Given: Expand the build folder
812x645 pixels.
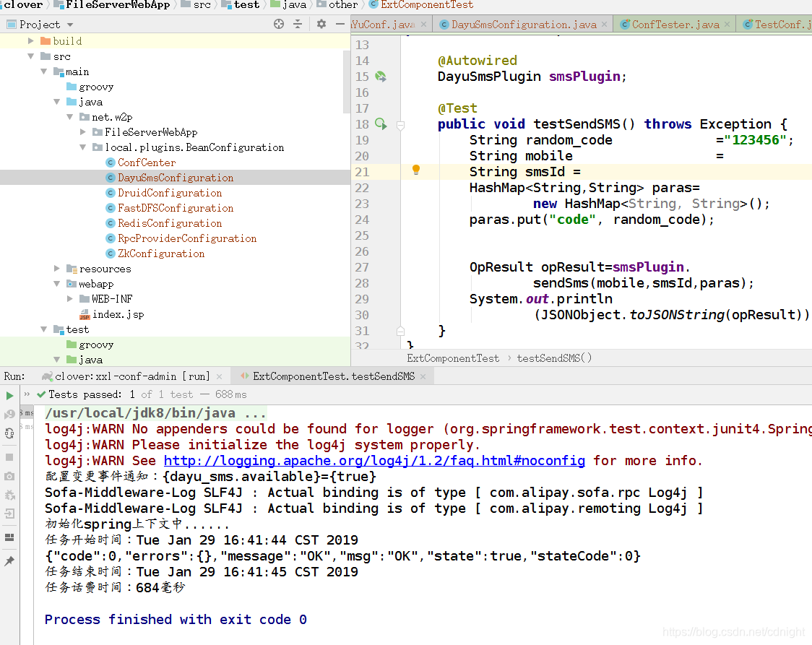Looking at the screenshot, I should (x=30, y=41).
